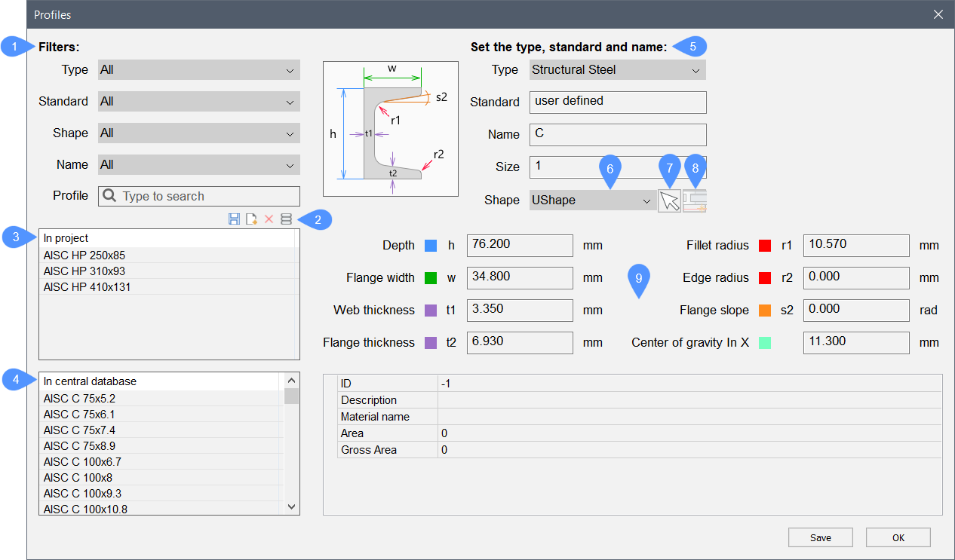This screenshot has height=560, width=955.
Task: Open the Structural Steel type dropdown
Action: tap(617, 70)
